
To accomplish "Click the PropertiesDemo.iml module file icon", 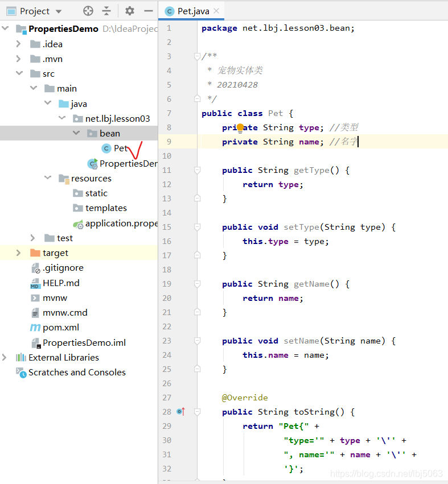I will point(36,343).
